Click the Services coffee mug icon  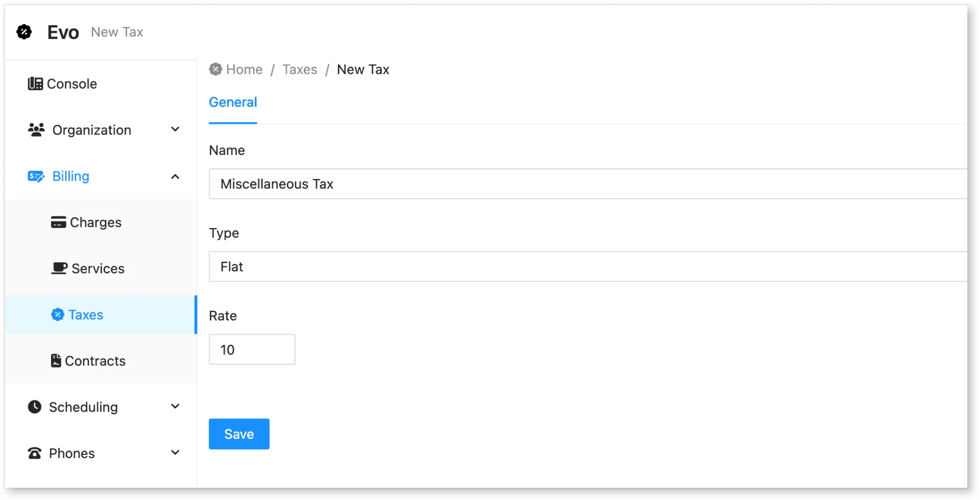59,268
